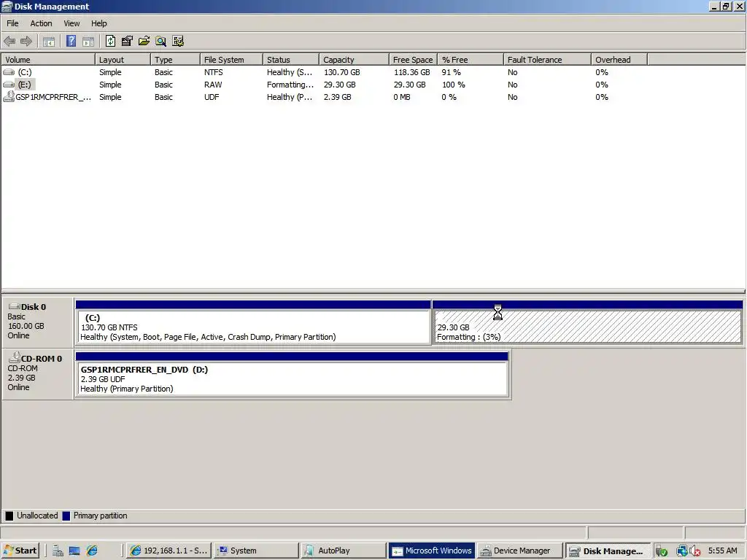Click the Forward arrow toolbar icon
The width and height of the screenshot is (747, 560).
tap(26, 42)
